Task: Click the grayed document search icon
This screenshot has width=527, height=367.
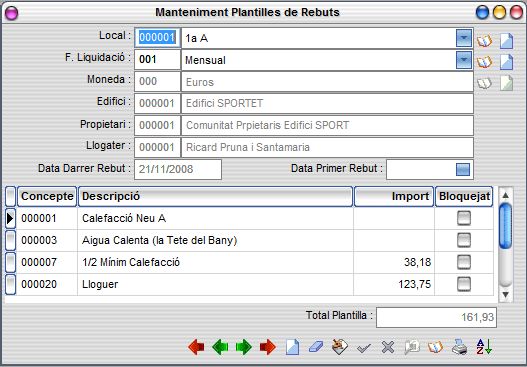Action: click(x=412, y=347)
